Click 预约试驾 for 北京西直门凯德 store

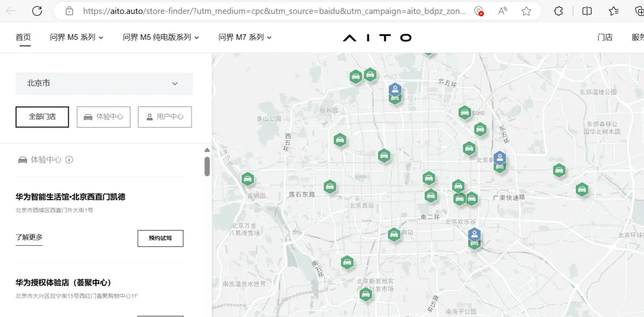click(160, 238)
